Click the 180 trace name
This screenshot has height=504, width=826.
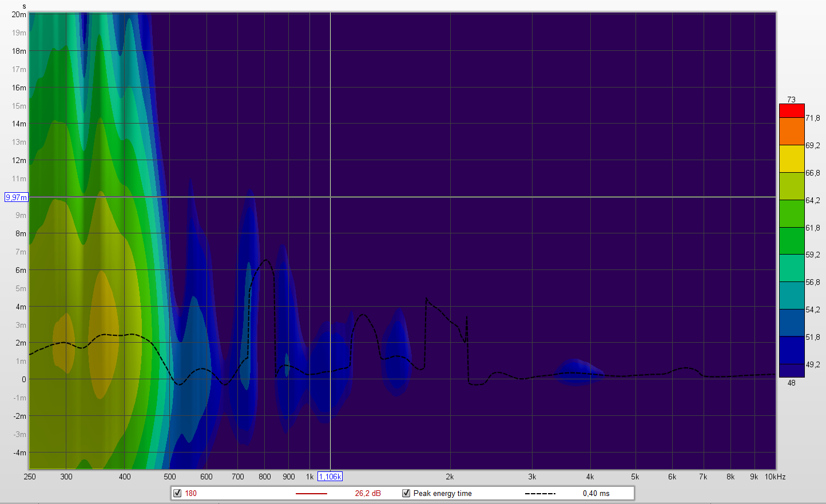point(190,493)
